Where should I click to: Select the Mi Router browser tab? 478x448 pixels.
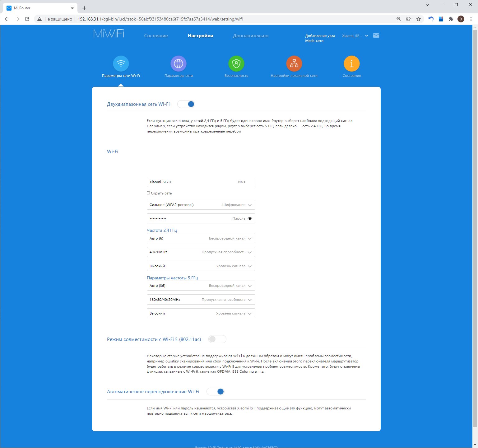pos(40,8)
